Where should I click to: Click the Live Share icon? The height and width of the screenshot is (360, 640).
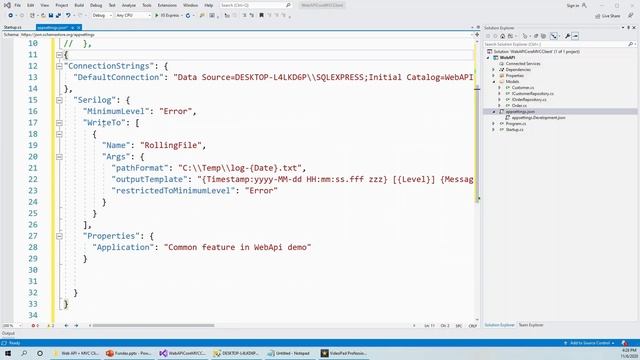point(607,16)
